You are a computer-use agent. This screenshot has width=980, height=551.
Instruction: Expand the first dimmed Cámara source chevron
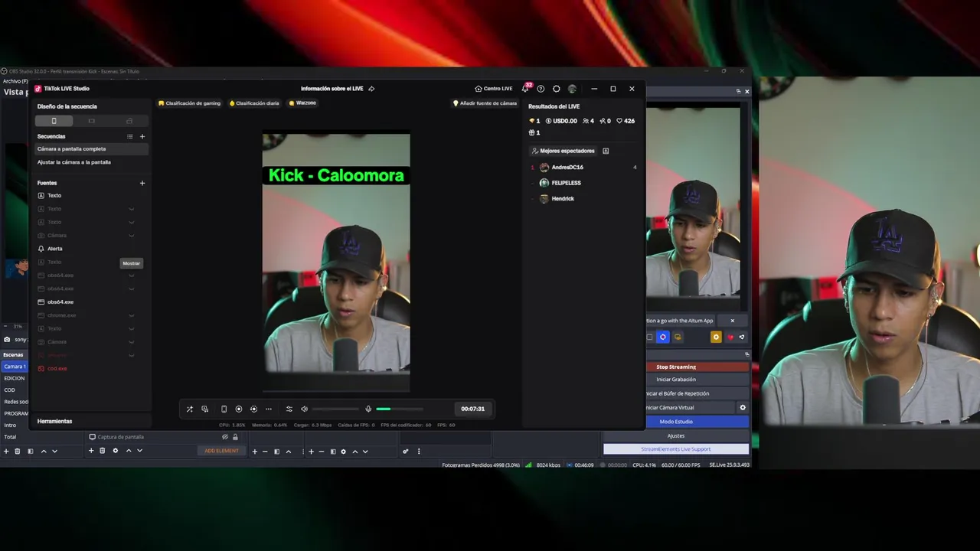tap(132, 236)
